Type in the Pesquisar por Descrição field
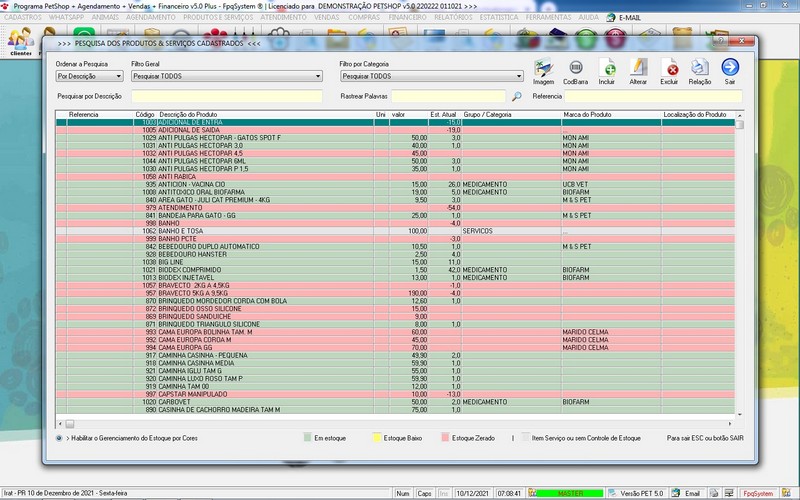The image size is (800, 500). click(225, 97)
